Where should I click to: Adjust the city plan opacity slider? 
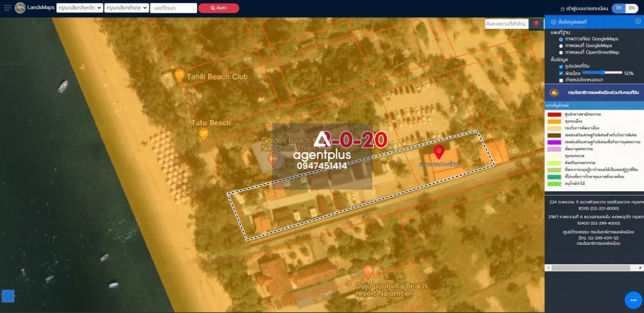pyautogui.click(x=601, y=73)
